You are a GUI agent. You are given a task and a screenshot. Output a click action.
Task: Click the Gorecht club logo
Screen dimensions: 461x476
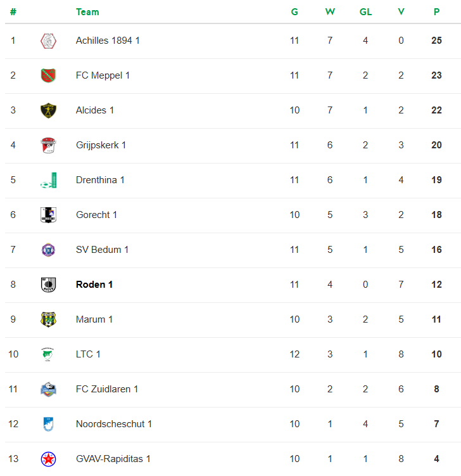(48, 215)
